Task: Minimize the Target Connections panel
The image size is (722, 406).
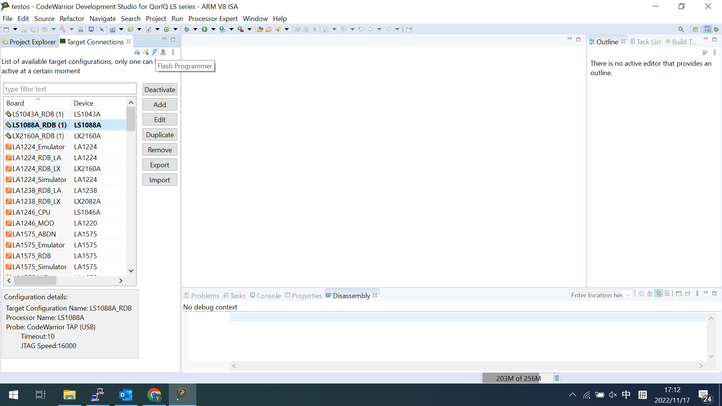Action: [x=164, y=40]
